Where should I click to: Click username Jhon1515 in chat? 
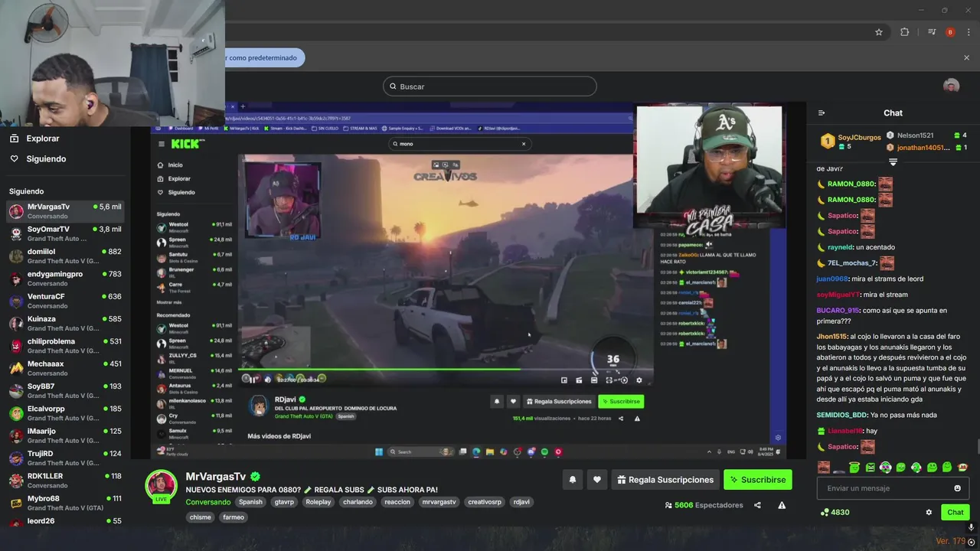(831, 337)
